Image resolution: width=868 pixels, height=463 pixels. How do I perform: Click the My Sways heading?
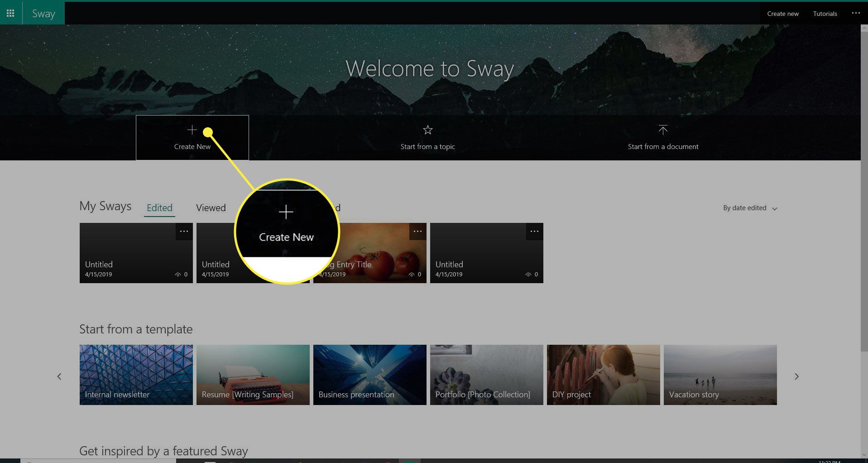[105, 206]
